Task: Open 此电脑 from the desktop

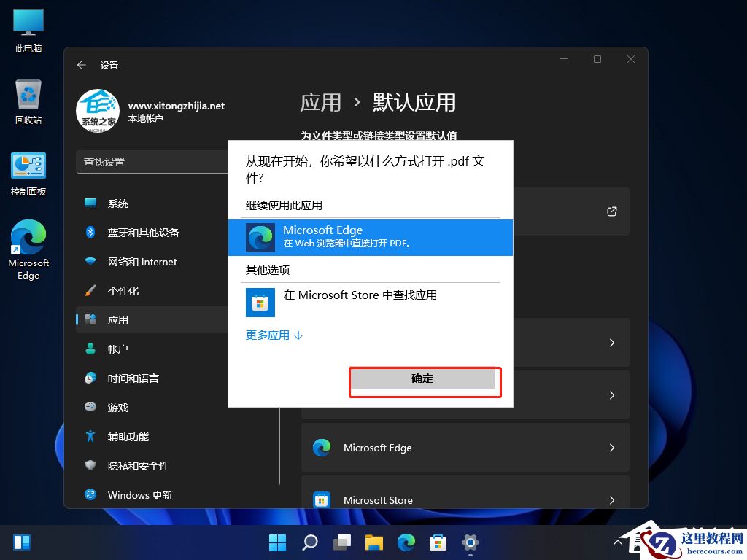Action: [x=27, y=29]
